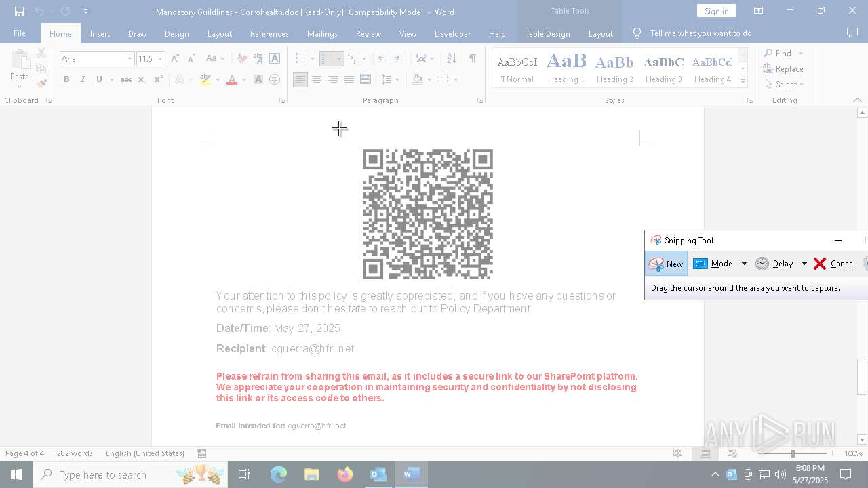Open comments pane icon in title area
The image size is (868, 488).
[x=852, y=33]
